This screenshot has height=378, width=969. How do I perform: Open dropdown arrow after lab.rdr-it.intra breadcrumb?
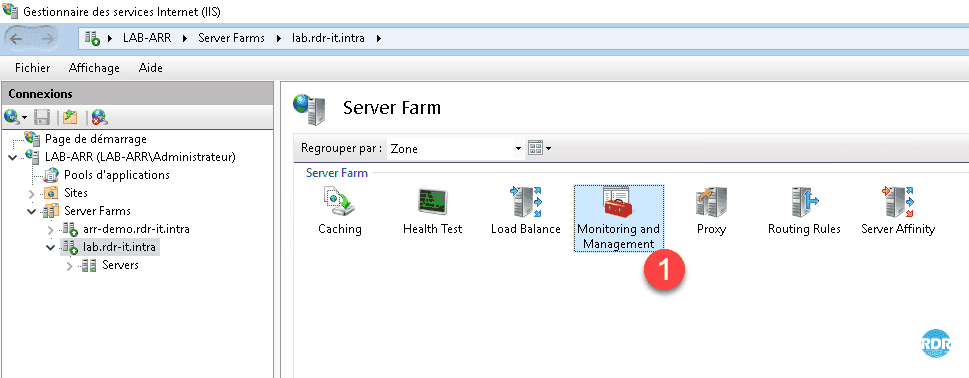point(379,38)
